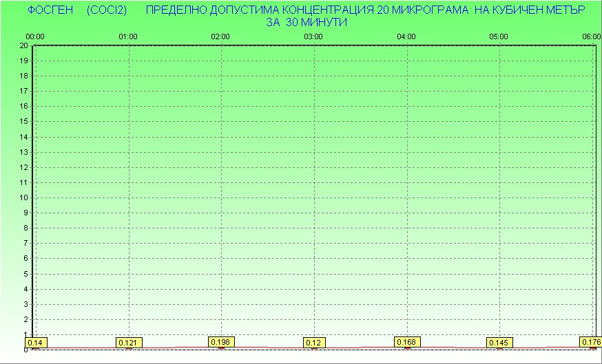Click the 5 label on the Y axis
Screen dimensions: 602x364
coord(25,274)
